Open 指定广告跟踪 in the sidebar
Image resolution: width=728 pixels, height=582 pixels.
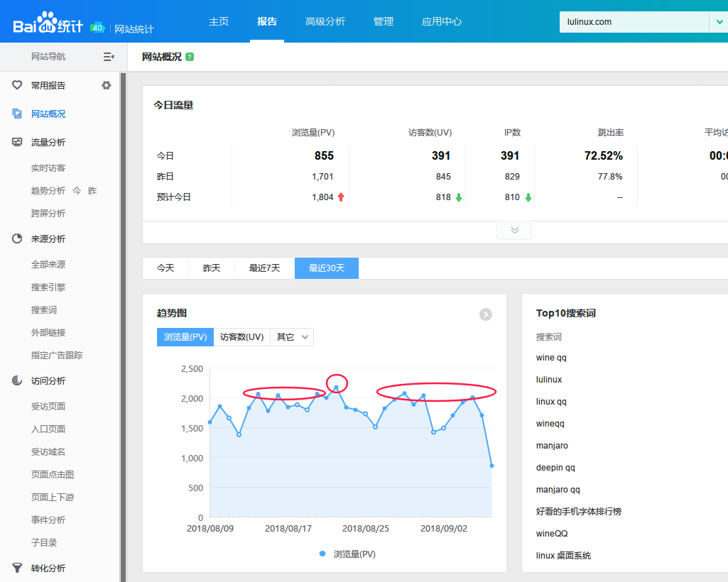57,356
